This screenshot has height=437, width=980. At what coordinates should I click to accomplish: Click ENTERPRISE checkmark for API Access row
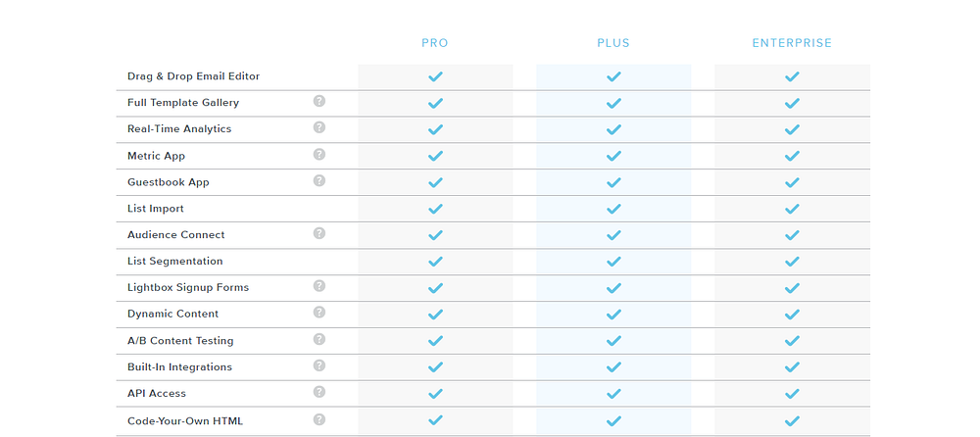pyautogui.click(x=792, y=394)
